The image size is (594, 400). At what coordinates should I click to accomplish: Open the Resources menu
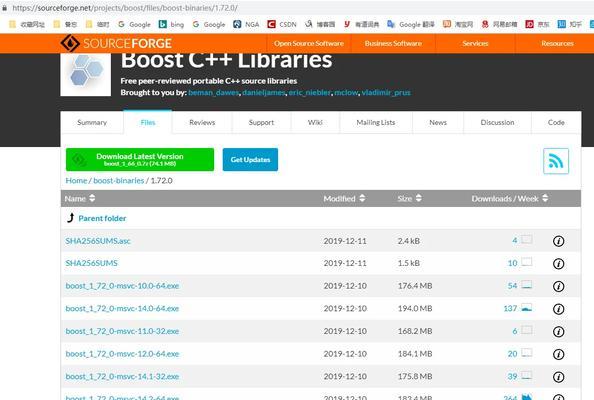point(557,43)
